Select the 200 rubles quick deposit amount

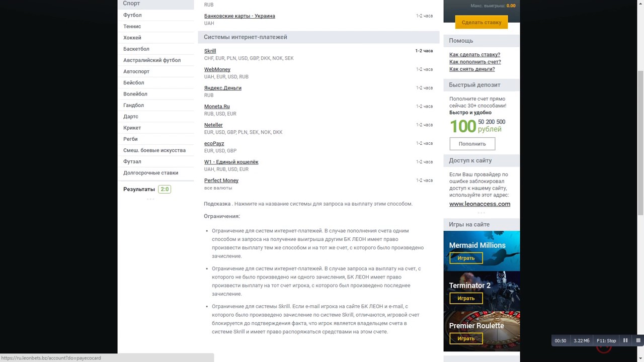click(490, 122)
